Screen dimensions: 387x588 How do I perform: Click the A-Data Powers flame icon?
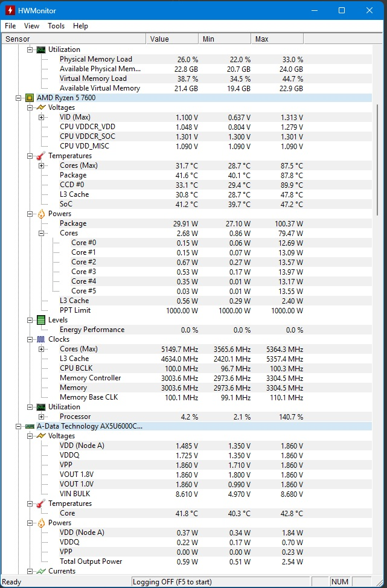[41, 523]
